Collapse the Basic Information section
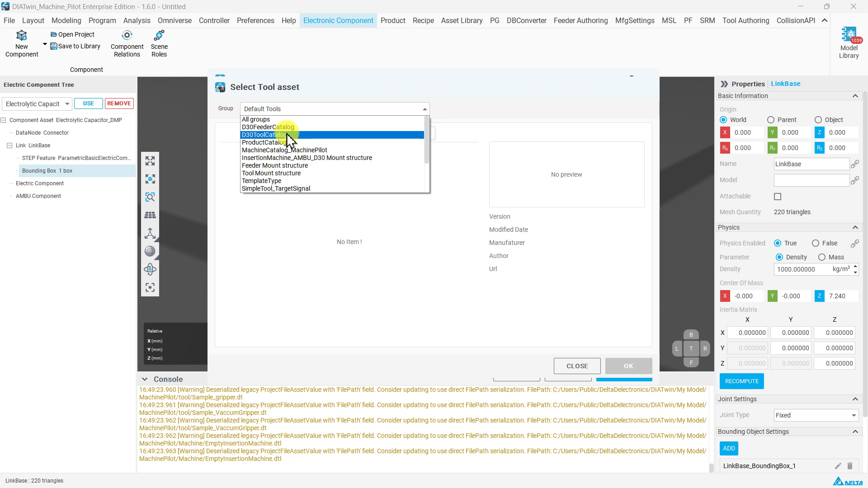868x488 pixels. coord(855,96)
